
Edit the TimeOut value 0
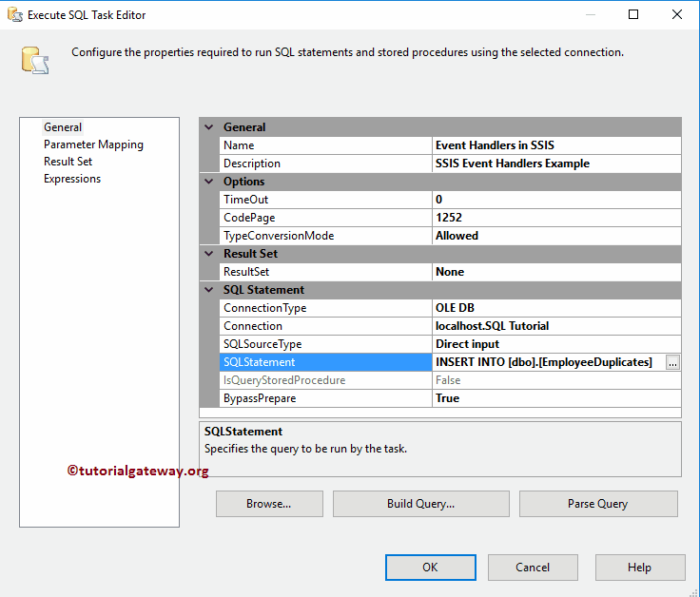point(556,200)
